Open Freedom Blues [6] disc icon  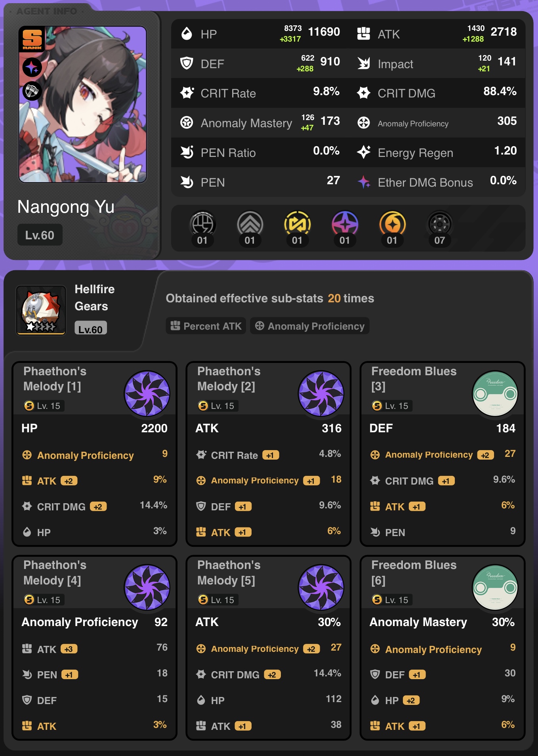coord(495,587)
